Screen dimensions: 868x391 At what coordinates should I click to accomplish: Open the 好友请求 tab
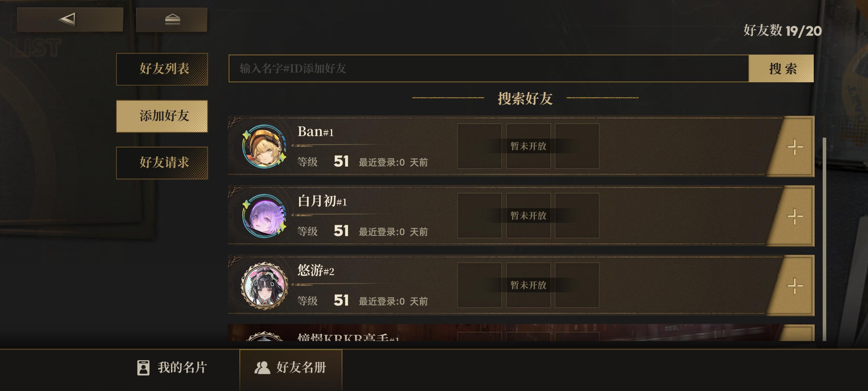(162, 163)
